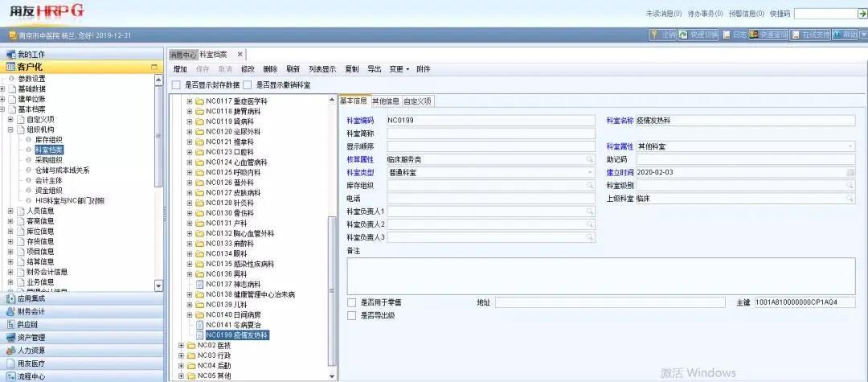
Task: Open the 科室类型 dropdown
Action: tap(590, 173)
